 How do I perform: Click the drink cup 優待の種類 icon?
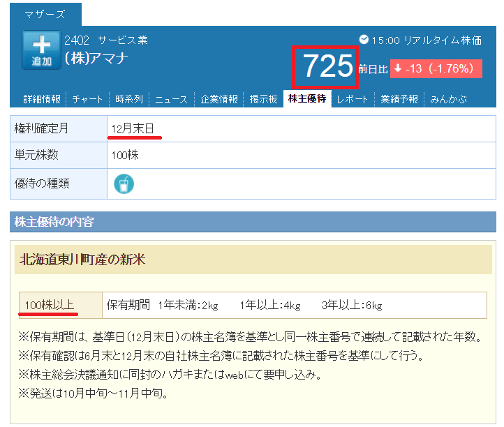pos(124,183)
